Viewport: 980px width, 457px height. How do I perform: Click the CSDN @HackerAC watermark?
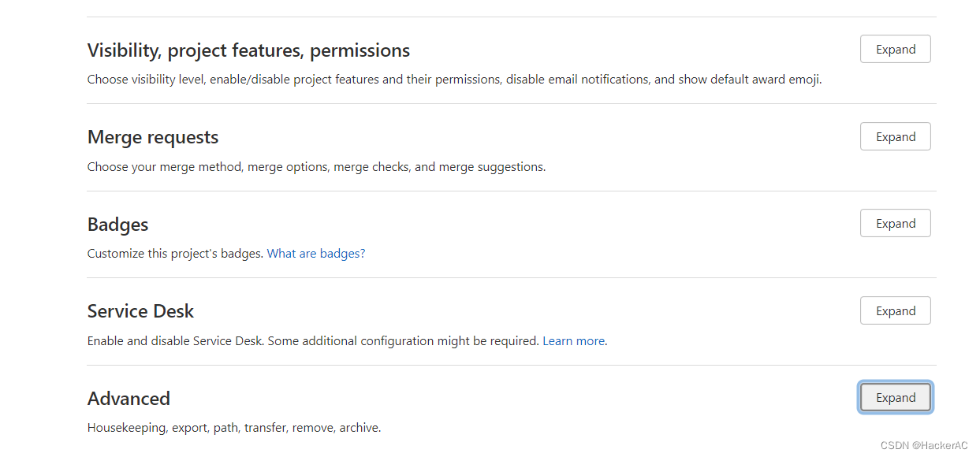tap(923, 446)
